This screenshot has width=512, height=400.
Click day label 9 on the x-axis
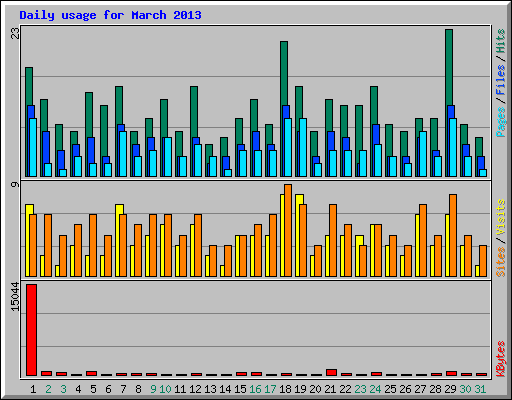pyautogui.click(x=153, y=389)
